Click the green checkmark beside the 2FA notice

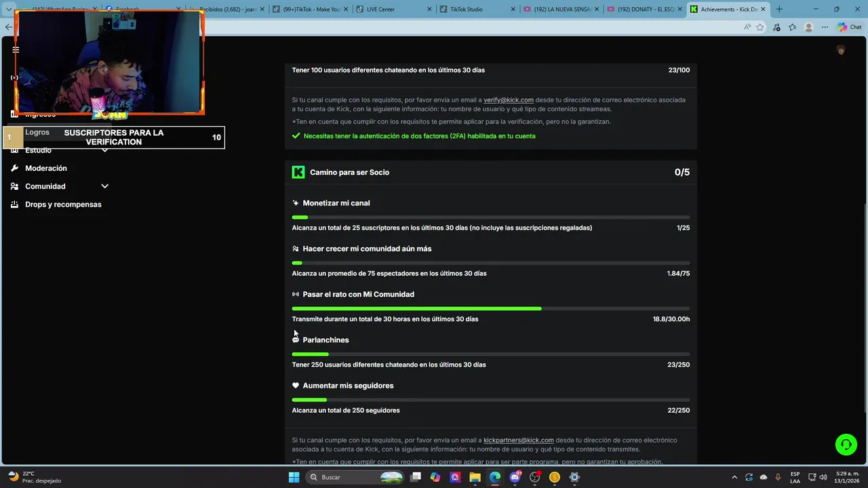[x=296, y=136]
